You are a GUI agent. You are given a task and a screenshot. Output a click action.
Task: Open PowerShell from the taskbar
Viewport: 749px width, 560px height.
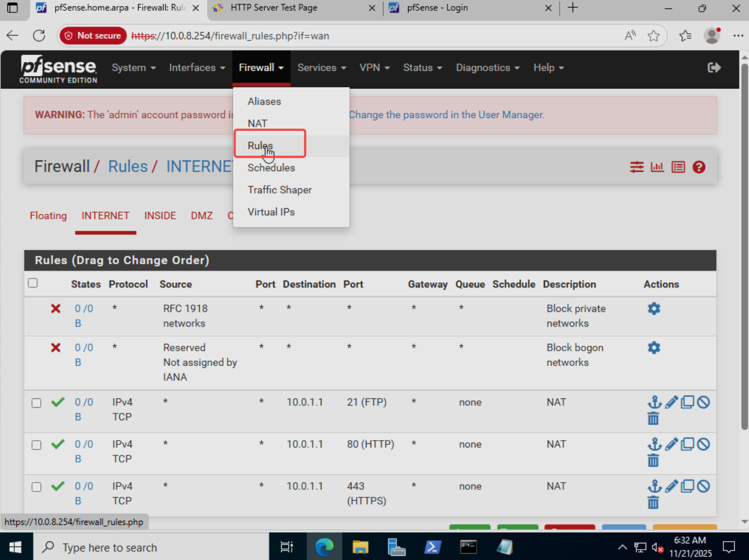pos(432,548)
